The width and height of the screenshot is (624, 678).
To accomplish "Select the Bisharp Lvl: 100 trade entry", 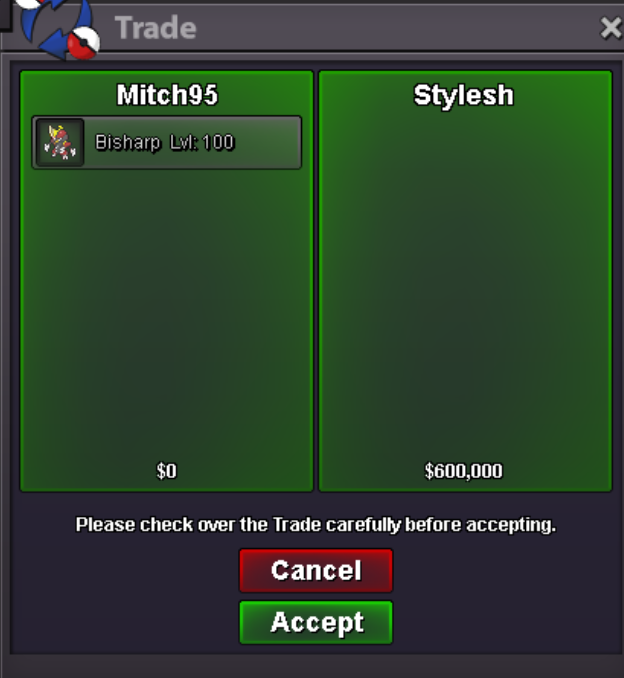I will (166, 142).
